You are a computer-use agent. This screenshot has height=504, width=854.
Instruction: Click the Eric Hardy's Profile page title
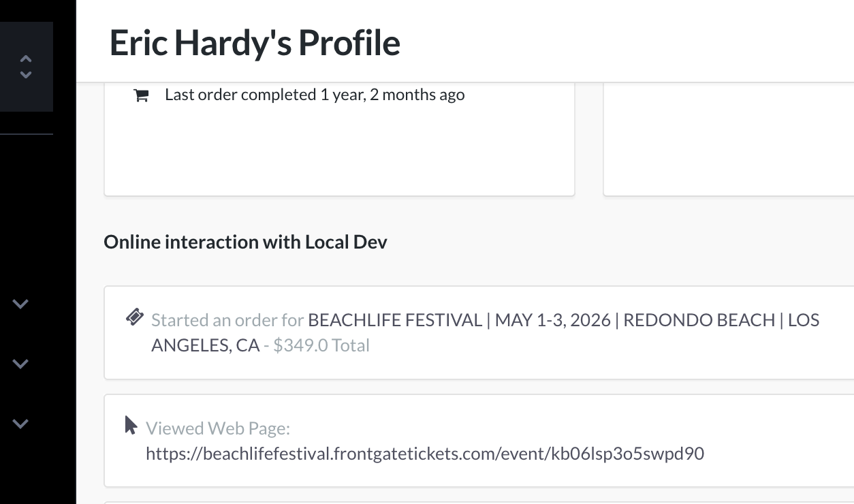[x=255, y=42]
